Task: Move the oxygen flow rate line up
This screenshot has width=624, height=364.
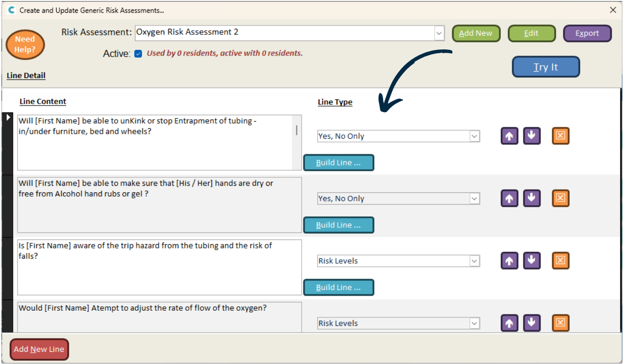Action: click(509, 323)
